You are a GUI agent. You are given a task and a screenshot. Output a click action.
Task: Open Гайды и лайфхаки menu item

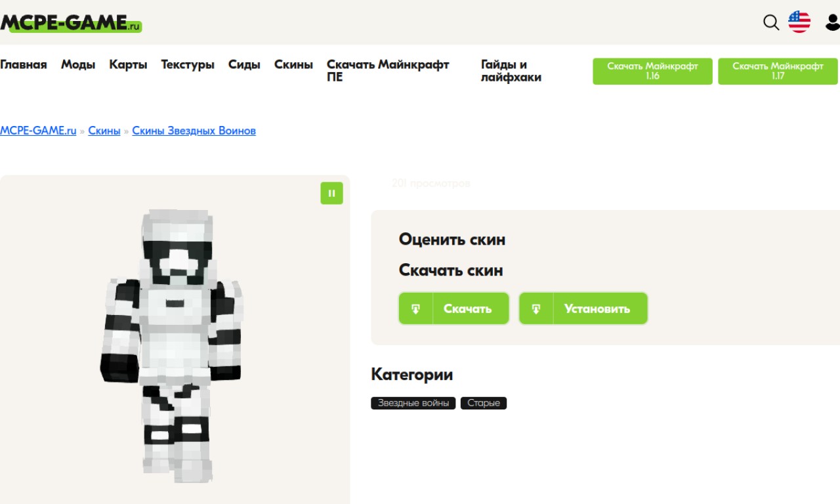511,71
